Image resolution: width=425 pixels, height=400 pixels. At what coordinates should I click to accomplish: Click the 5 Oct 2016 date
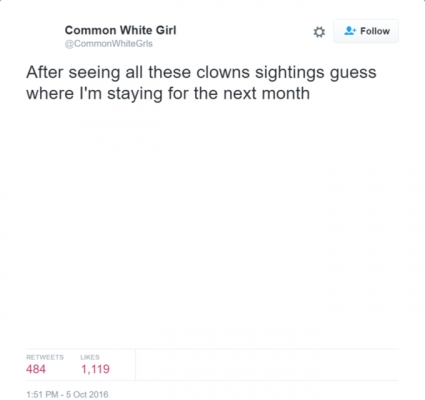click(87, 394)
